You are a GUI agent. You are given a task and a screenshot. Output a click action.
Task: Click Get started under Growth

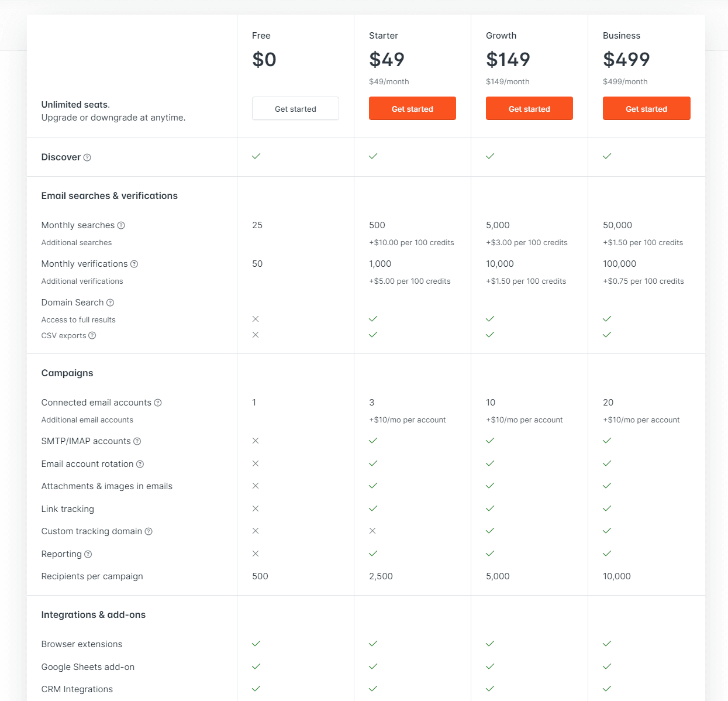click(x=529, y=108)
